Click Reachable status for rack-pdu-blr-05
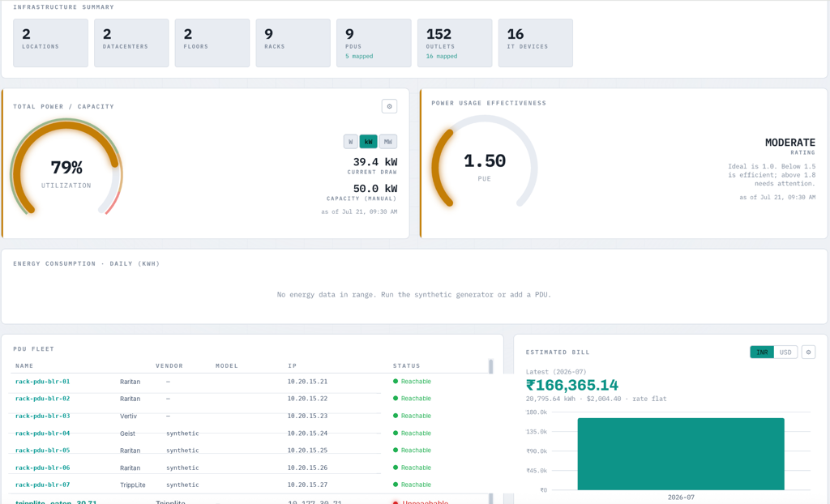Viewport: 830px width, 504px height. point(412,450)
